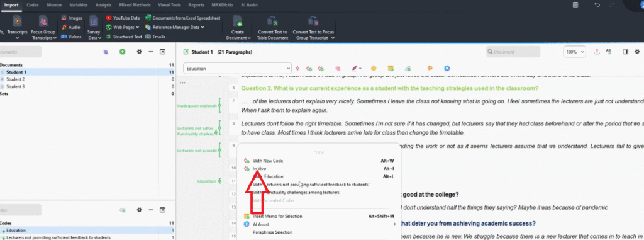
Task: Open document system settings gear icon
Action: pos(139,52)
